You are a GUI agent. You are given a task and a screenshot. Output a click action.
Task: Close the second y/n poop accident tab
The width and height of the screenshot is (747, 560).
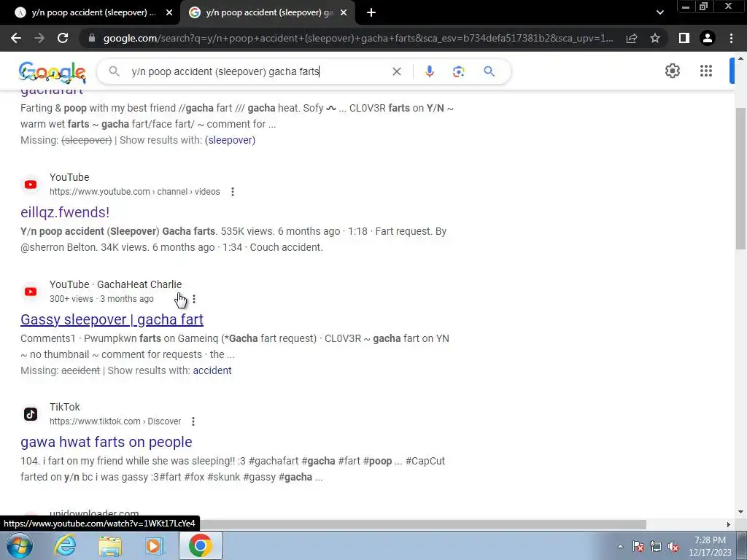pos(344,13)
